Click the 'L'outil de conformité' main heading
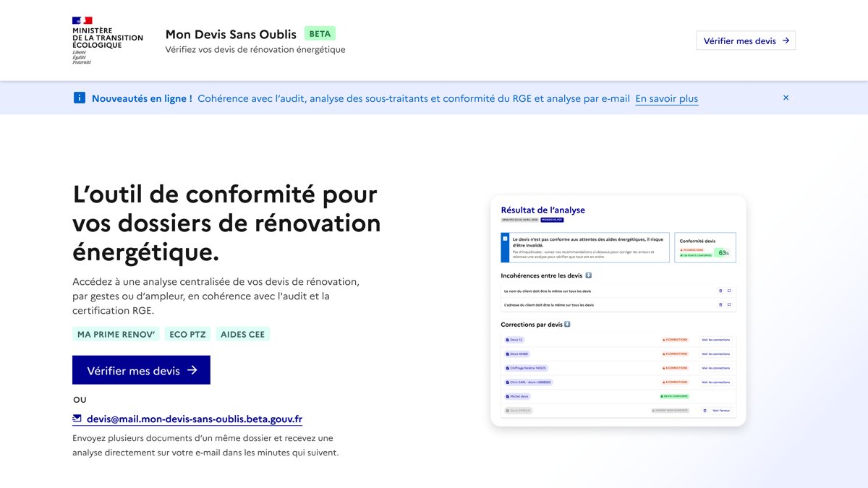Screen dimensions: 868x488 [x=226, y=223]
